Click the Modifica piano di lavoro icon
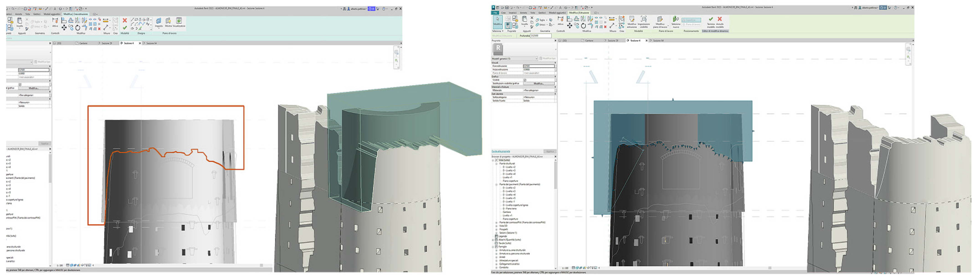 click(x=660, y=20)
